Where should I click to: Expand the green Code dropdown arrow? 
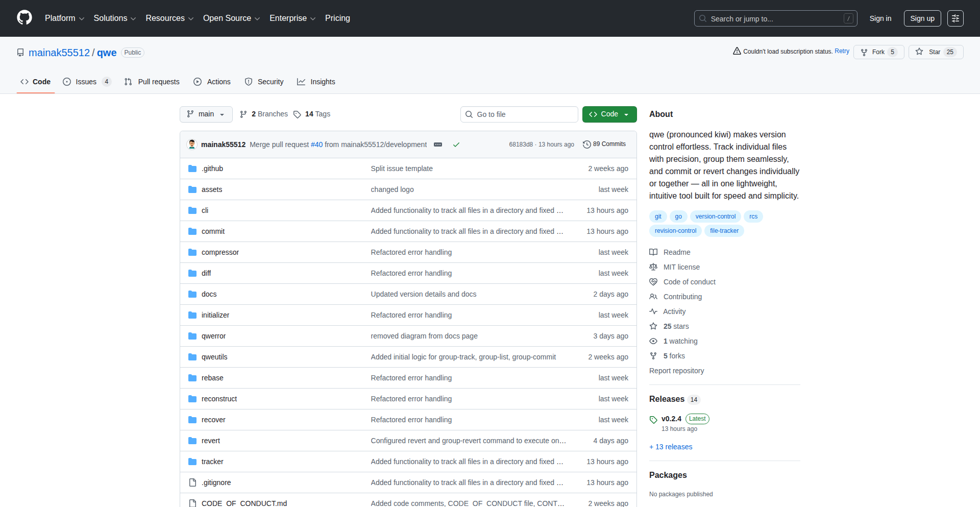coord(627,114)
